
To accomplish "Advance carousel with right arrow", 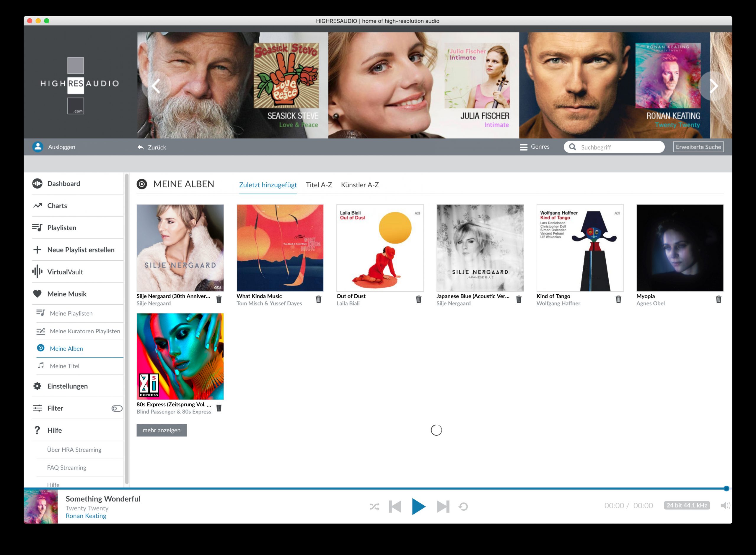I will pyautogui.click(x=714, y=86).
